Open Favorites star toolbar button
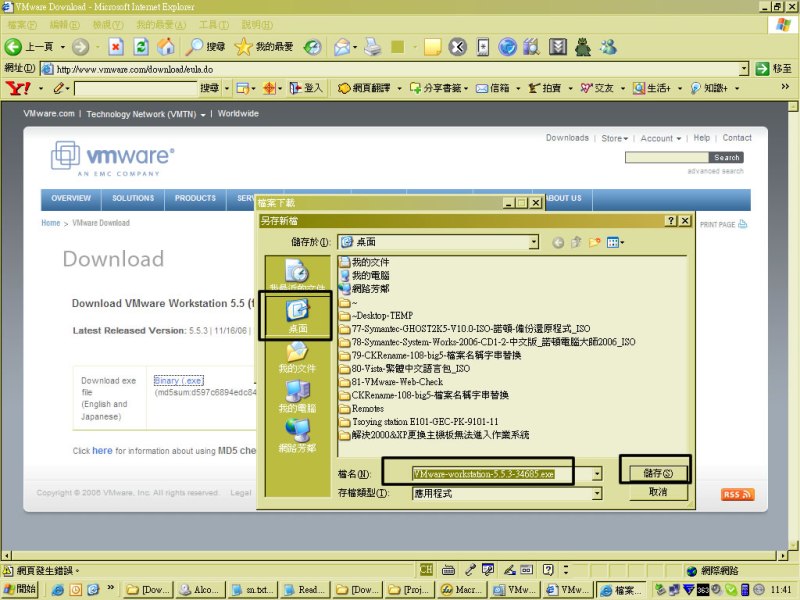 coord(264,47)
